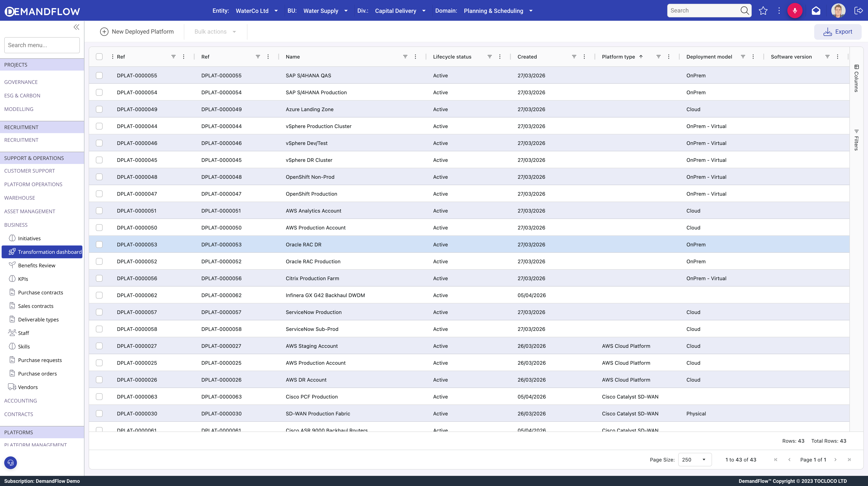The width and height of the screenshot is (868, 486).
Task: Click the header search magnifier icon
Action: coord(744,11)
